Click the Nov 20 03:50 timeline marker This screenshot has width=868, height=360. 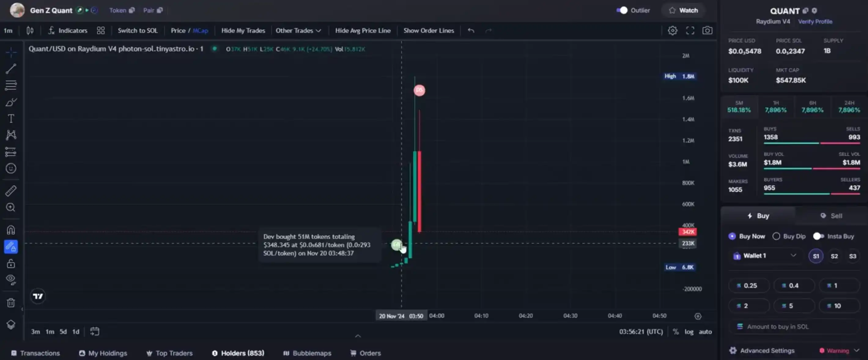tap(401, 316)
